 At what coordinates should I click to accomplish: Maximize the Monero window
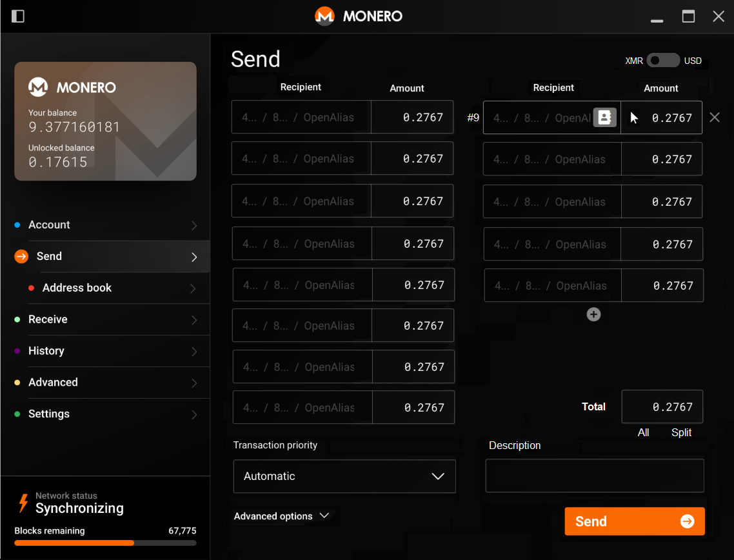point(688,16)
